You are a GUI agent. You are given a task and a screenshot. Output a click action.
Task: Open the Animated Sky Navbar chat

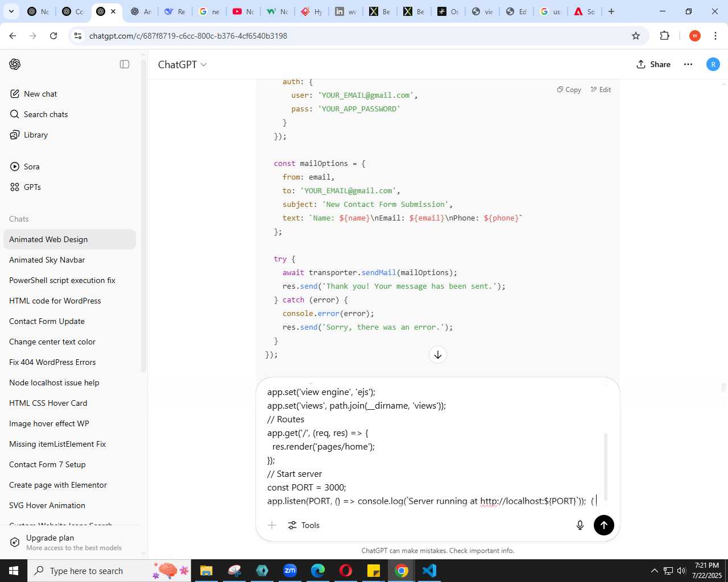point(69,260)
